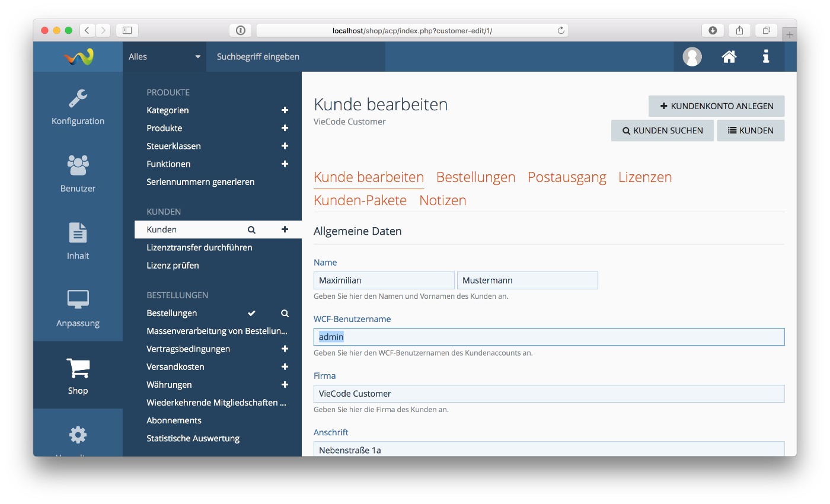
Task: Click the info icon in header
Action: [766, 57]
